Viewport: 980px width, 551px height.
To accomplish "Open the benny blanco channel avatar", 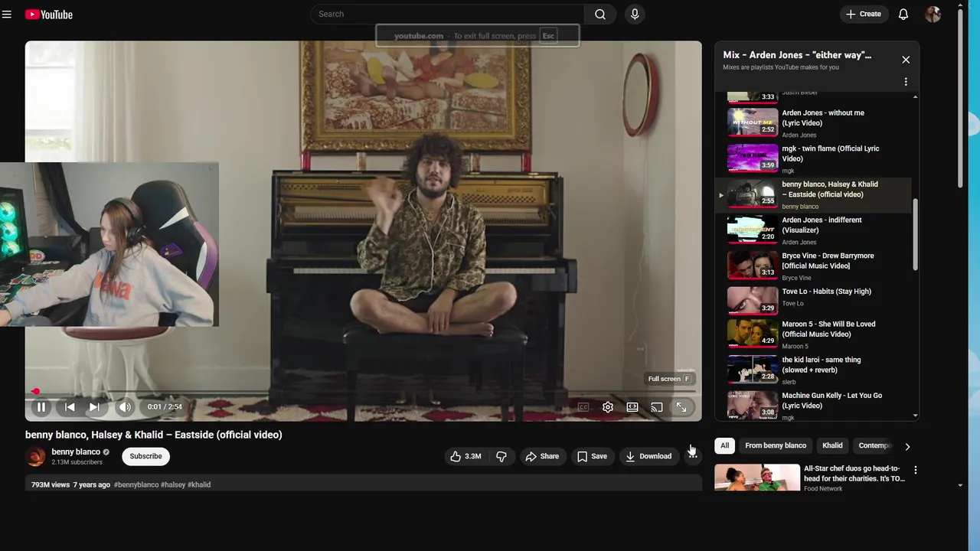I will click(x=35, y=456).
